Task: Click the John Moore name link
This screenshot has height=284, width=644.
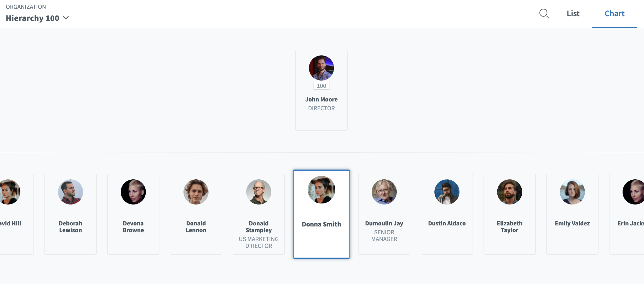Action: 321,99
